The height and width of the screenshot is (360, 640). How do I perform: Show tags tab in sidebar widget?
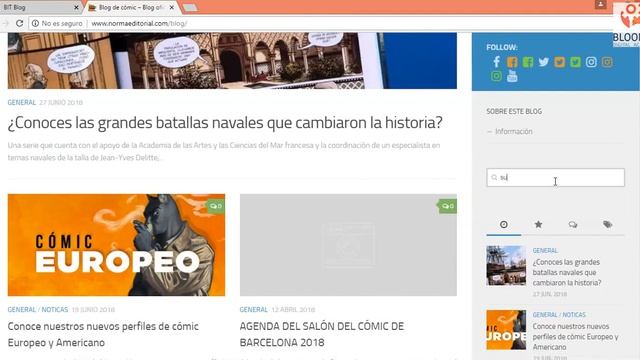pyautogui.click(x=607, y=224)
